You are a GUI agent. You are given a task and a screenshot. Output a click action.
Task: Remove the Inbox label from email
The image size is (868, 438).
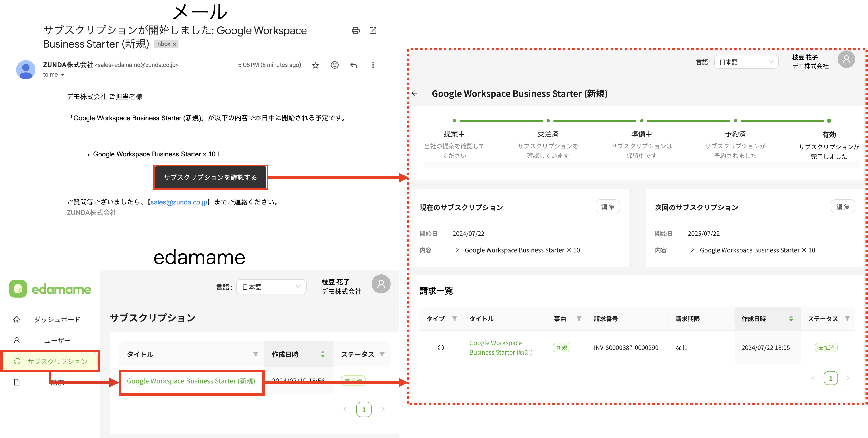175,44
